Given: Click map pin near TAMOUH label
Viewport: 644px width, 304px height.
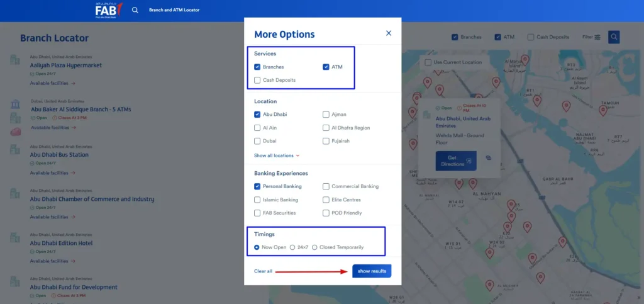Looking at the screenshot, I should (602, 111).
